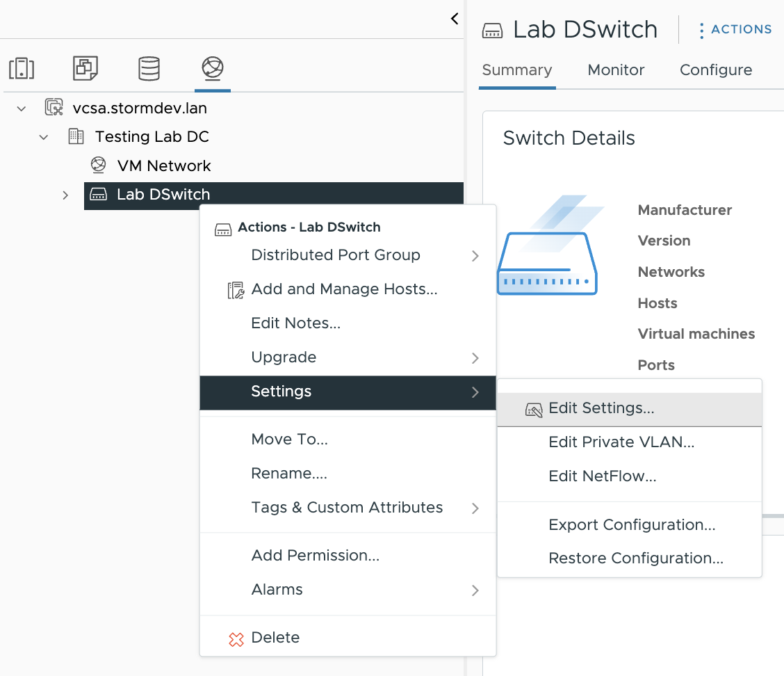Choose Edit Settings... from the submenu
This screenshot has width=784, height=676.
tap(601, 409)
